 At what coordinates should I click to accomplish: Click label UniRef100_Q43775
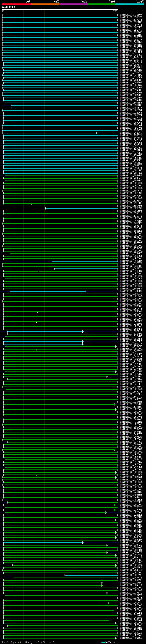[131, 269]
